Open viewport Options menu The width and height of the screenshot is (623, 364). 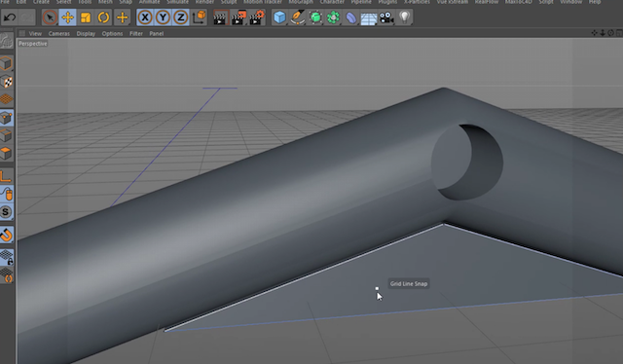point(112,34)
